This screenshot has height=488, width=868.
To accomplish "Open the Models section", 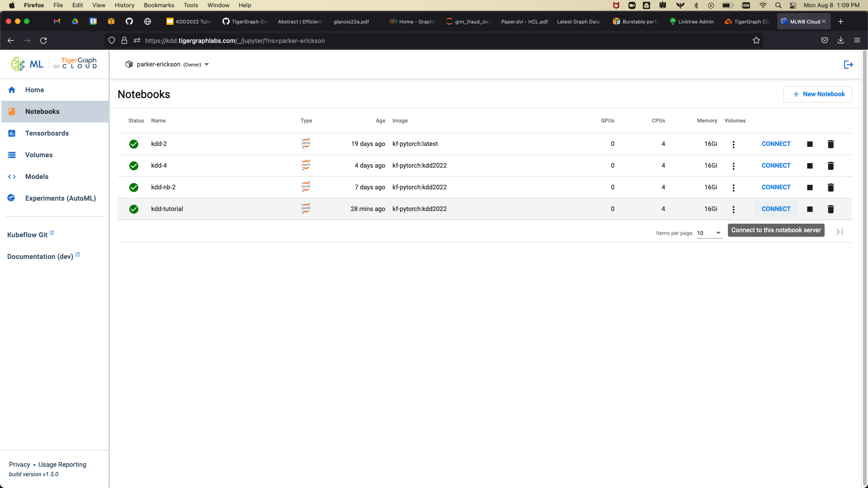I will coord(37,177).
